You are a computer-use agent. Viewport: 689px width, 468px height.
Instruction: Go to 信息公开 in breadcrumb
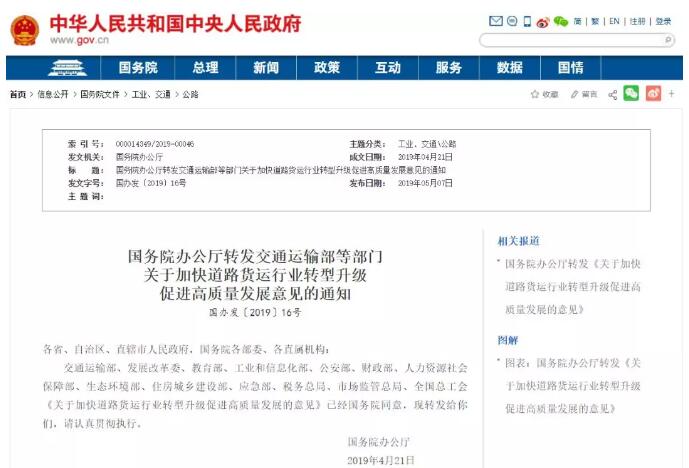[x=53, y=94]
